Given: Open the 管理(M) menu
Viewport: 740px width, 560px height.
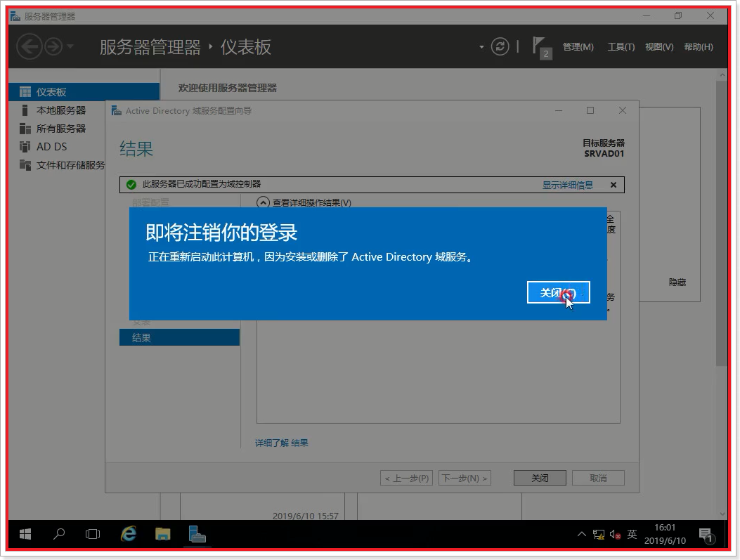Looking at the screenshot, I should click(578, 46).
